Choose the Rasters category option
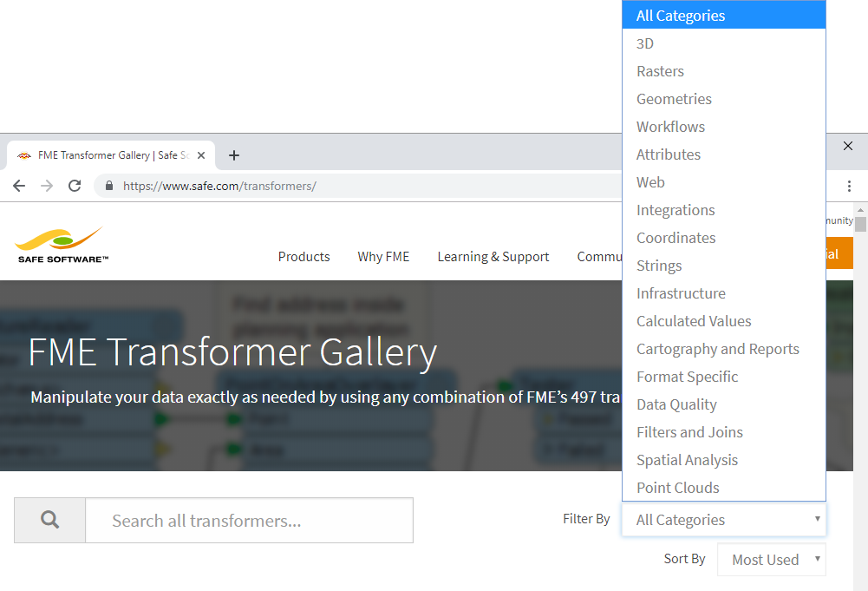Image resolution: width=868 pixels, height=591 pixels. point(724,71)
